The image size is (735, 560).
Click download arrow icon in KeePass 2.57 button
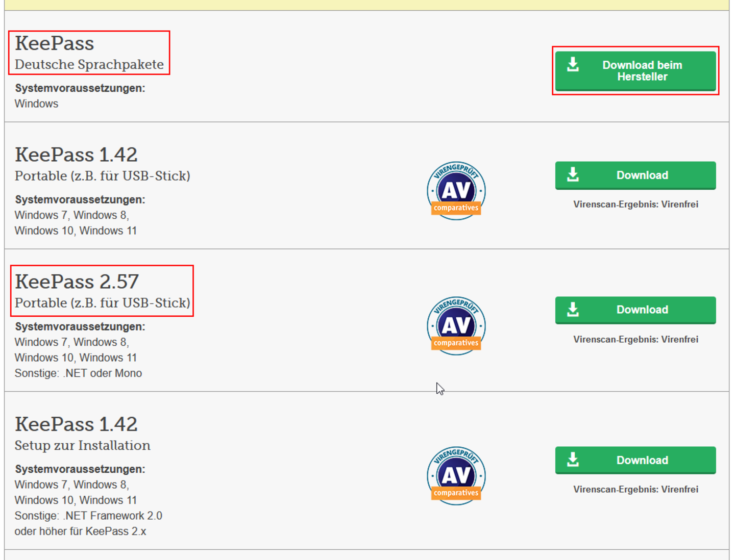pos(573,309)
